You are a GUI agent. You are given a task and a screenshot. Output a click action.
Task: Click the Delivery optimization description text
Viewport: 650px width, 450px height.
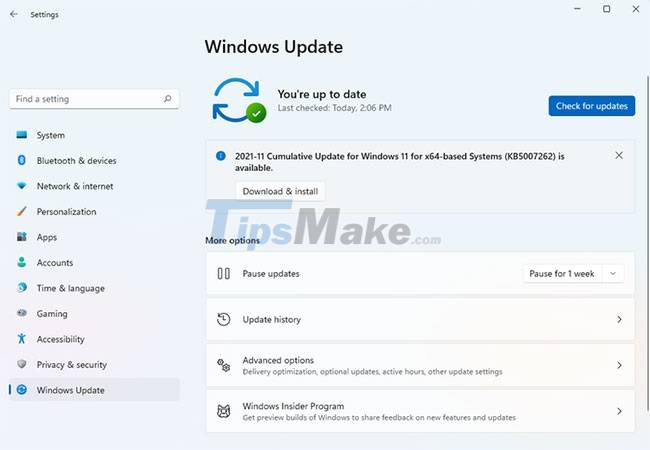point(372,372)
